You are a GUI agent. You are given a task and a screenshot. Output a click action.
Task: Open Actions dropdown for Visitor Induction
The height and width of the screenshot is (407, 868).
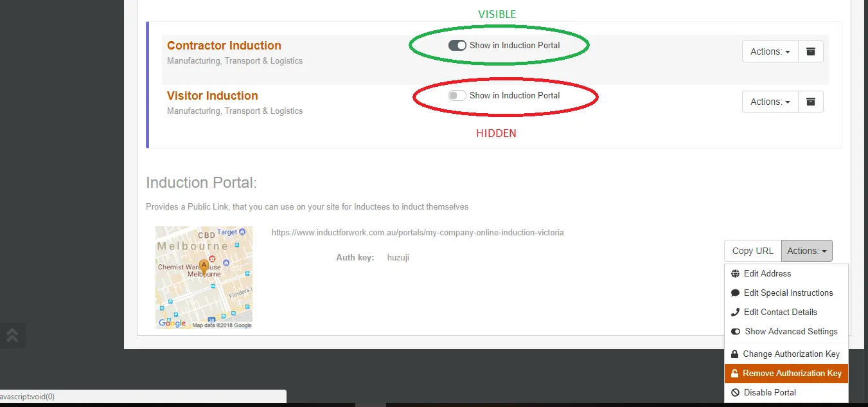(x=770, y=102)
